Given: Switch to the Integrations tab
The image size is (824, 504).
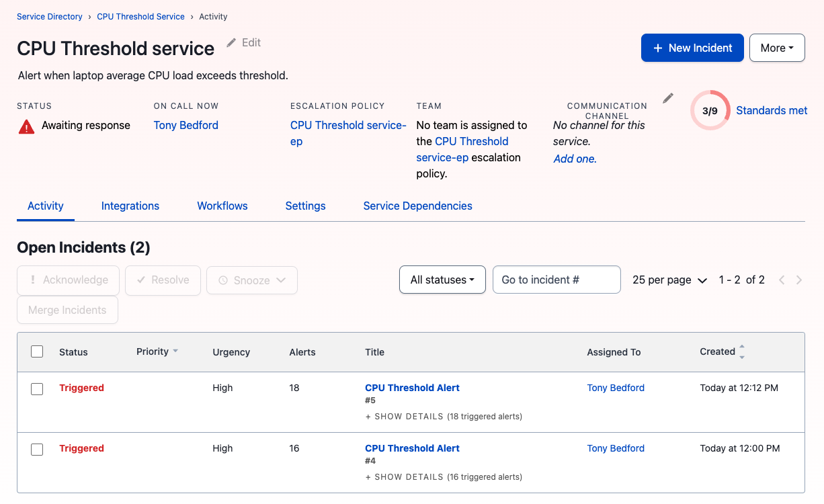Looking at the screenshot, I should 130,206.
